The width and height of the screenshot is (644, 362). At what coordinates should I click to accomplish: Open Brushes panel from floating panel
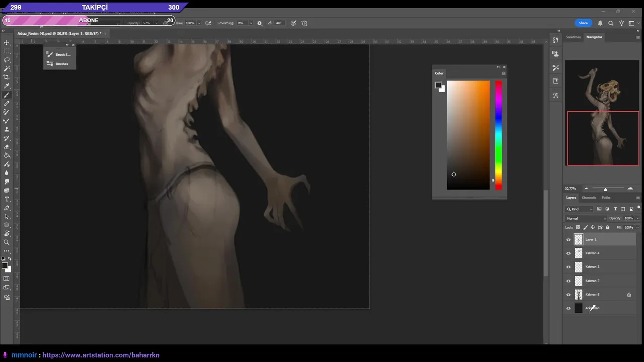pos(59,64)
